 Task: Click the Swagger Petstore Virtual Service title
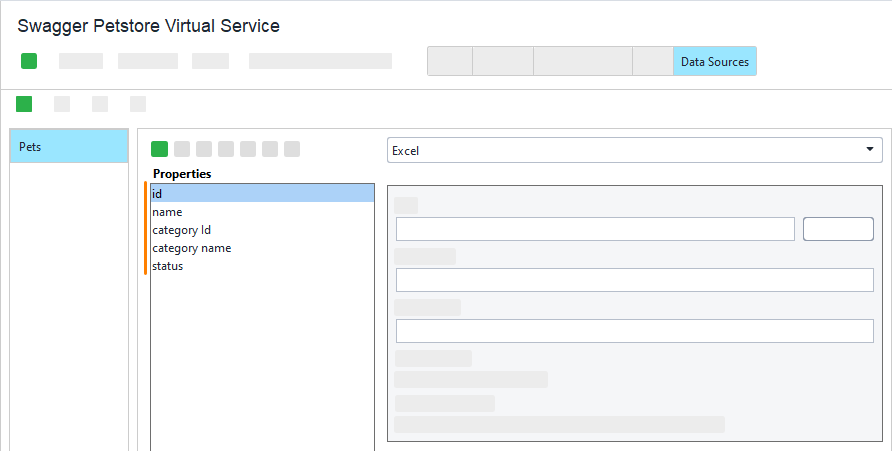[x=148, y=26]
